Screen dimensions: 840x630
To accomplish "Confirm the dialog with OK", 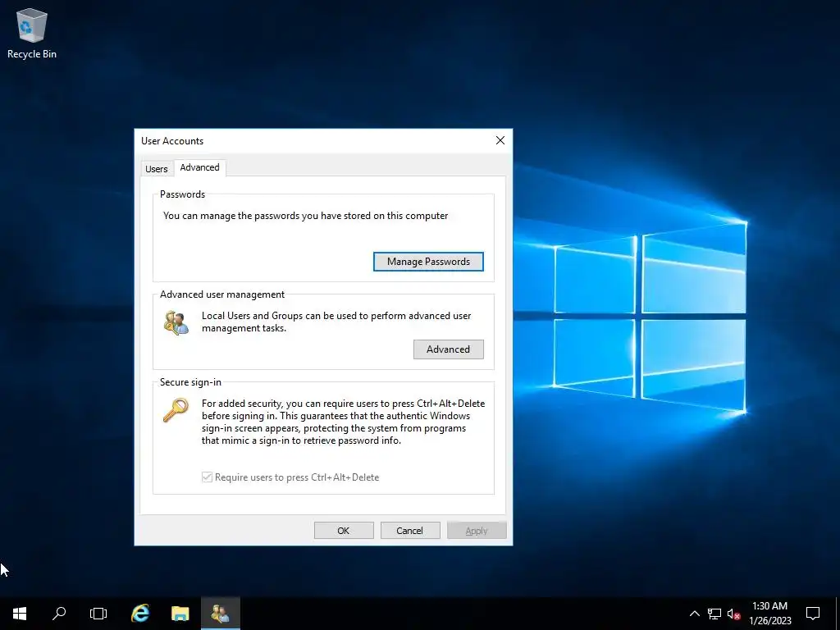I will [344, 531].
